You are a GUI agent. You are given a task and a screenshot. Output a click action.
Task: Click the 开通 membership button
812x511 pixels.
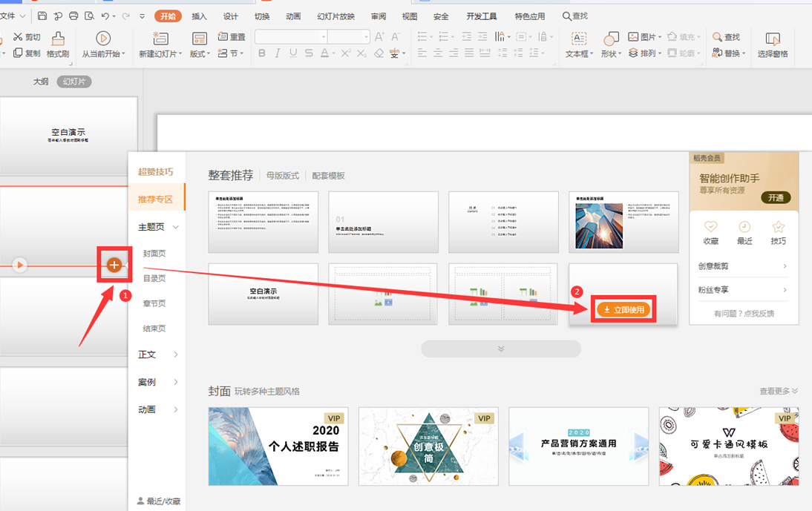776,197
